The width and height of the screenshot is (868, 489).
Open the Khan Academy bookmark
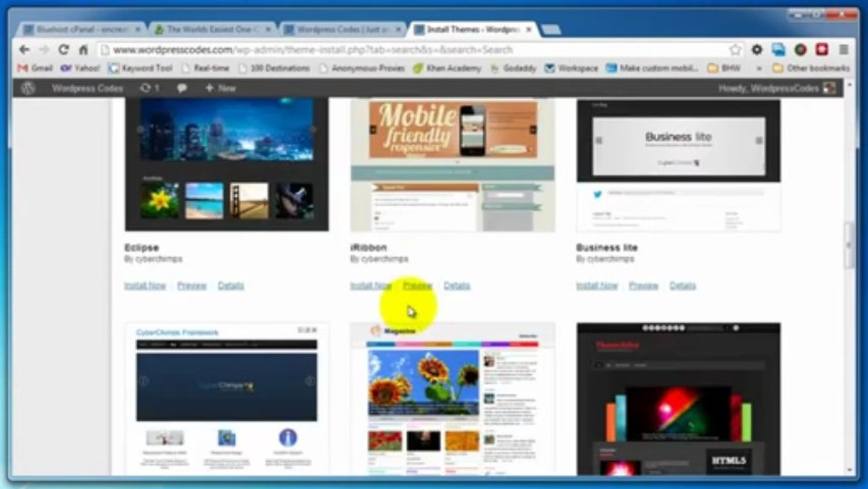pos(447,68)
